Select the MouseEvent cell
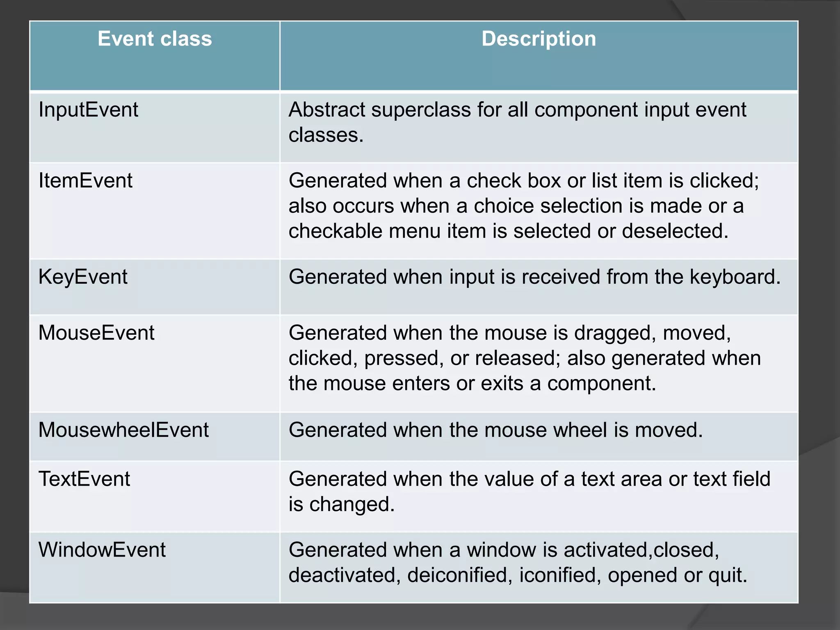840x630 pixels. pos(96,333)
